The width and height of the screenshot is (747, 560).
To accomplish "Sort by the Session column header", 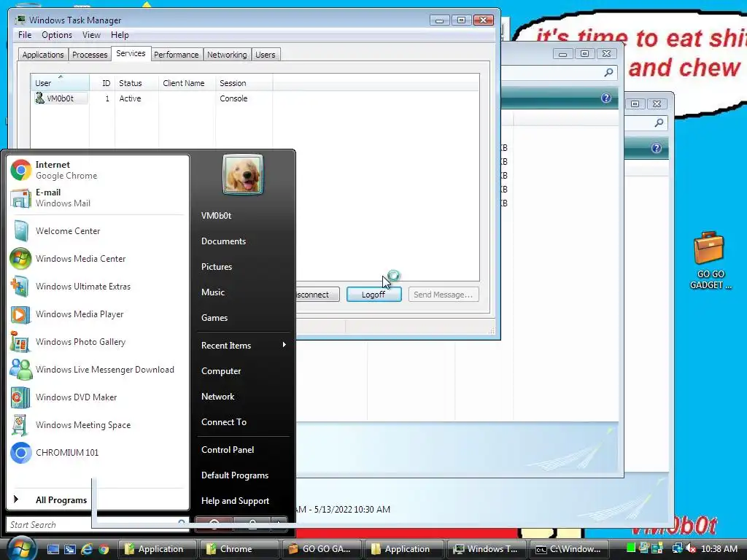I will (244, 83).
